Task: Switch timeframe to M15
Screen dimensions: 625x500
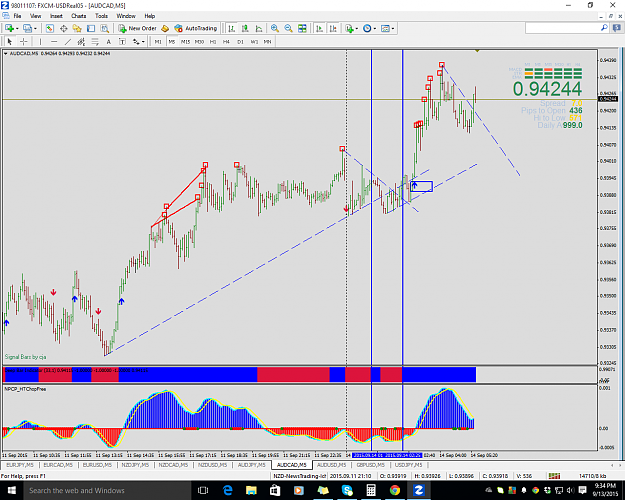Action: click(x=185, y=41)
